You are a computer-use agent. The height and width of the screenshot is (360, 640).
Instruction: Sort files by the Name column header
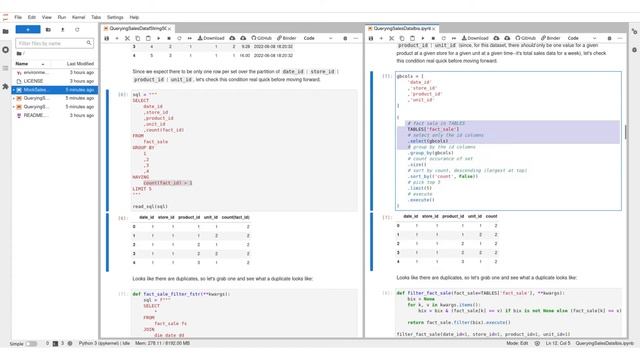pyautogui.click(x=31, y=64)
